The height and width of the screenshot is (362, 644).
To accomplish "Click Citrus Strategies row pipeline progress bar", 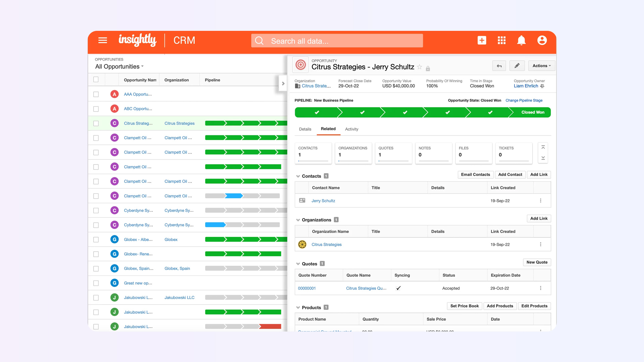I will click(246, 123).
